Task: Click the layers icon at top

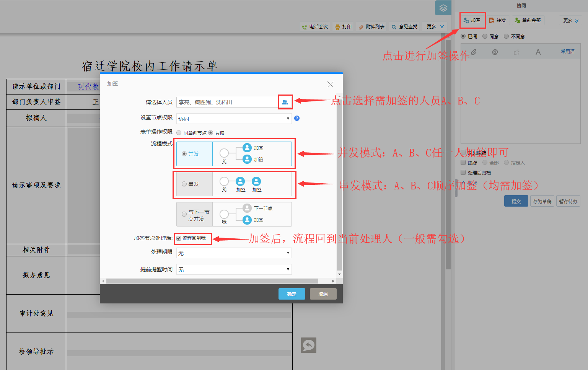Action: 443,8
